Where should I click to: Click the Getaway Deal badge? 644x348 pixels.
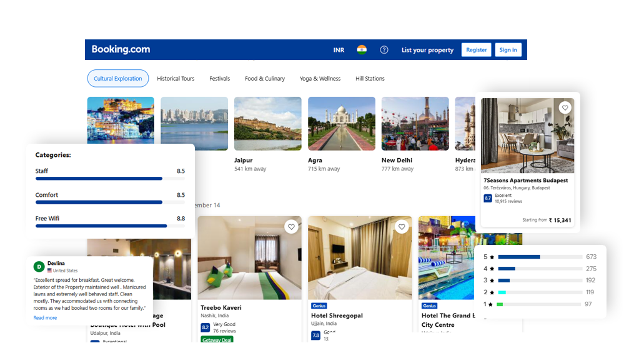pyautogui.click(x=217, y=340)
